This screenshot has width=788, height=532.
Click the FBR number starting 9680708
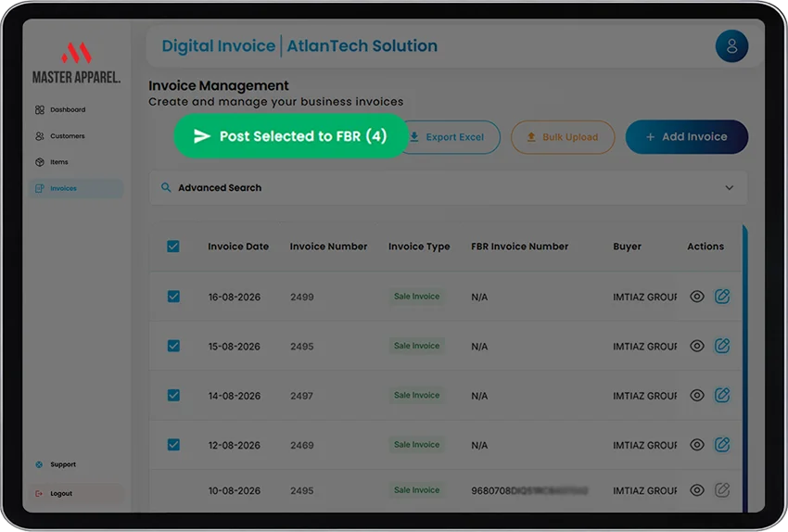coord(529,491)
